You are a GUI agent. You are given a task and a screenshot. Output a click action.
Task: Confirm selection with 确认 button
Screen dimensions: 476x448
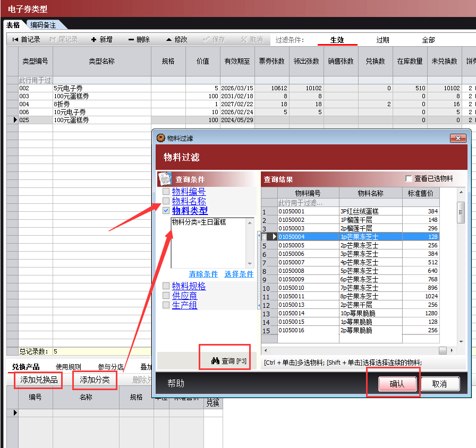(397, 384)
